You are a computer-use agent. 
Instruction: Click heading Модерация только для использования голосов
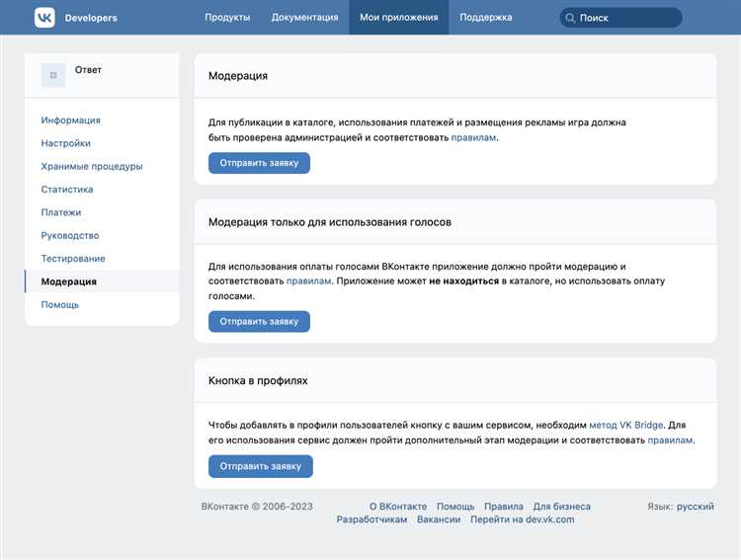(x=330, y=222)
